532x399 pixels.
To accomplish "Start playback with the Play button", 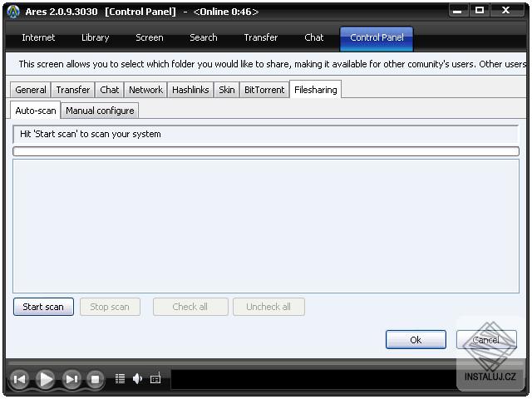I will click(46, 379).
